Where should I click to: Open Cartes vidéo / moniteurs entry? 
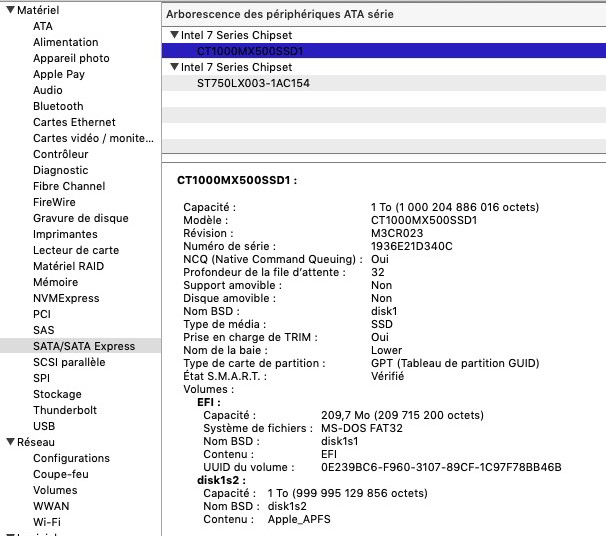point(93,138)
